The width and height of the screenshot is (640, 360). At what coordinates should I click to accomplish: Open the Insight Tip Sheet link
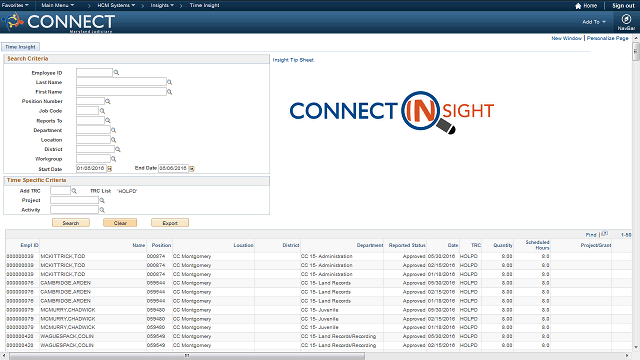point(293,60)
